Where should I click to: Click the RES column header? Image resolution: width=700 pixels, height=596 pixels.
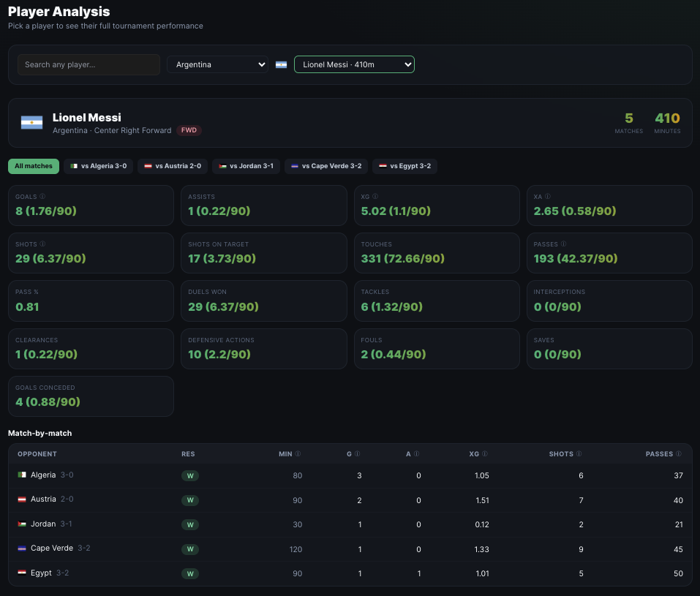click(x=188, y=454)
